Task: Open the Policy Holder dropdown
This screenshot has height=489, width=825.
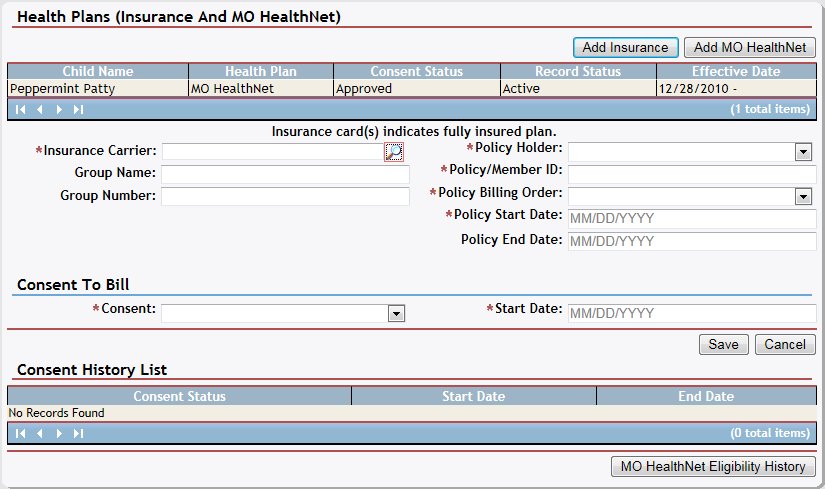Action: (x=802, y=151)
